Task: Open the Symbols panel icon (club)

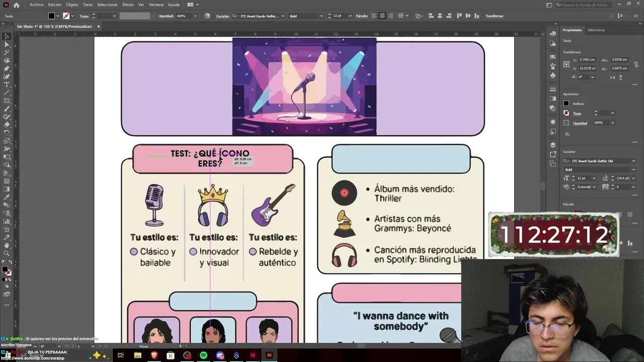Action: click(x=553, y=75)
